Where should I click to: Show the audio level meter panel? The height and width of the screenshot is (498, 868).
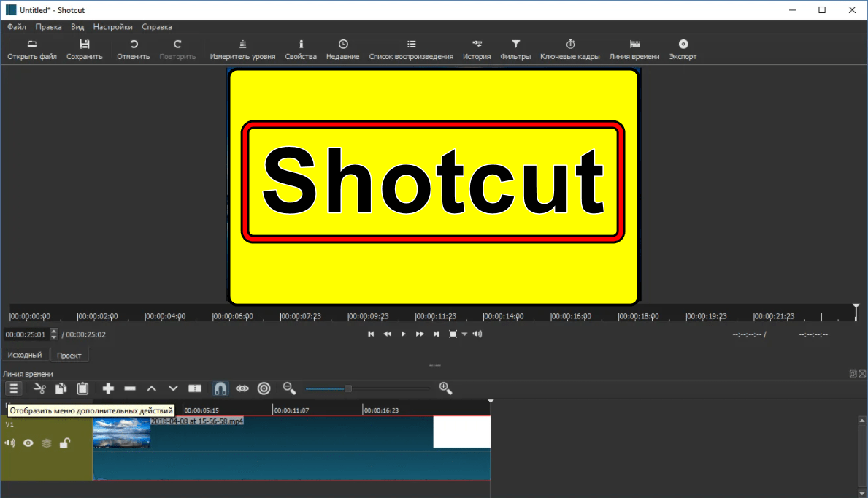pos(242,49)
